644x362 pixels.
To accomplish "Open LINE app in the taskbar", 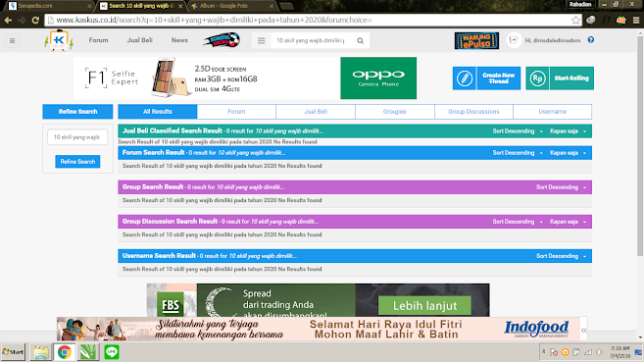I will 112,352.
